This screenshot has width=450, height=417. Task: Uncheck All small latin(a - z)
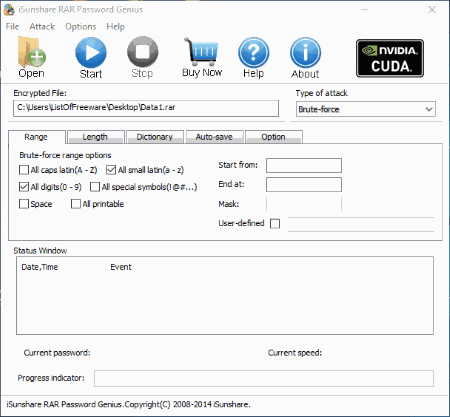(111, 170)
